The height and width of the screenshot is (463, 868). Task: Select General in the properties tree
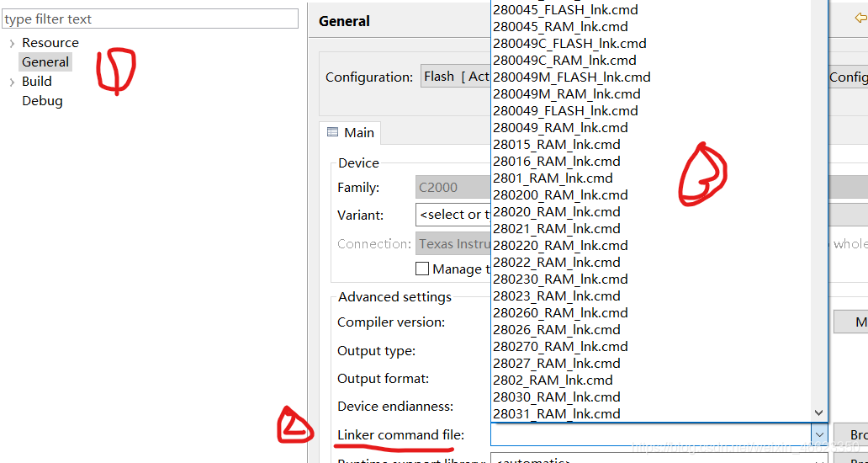[x=45, y=62]
